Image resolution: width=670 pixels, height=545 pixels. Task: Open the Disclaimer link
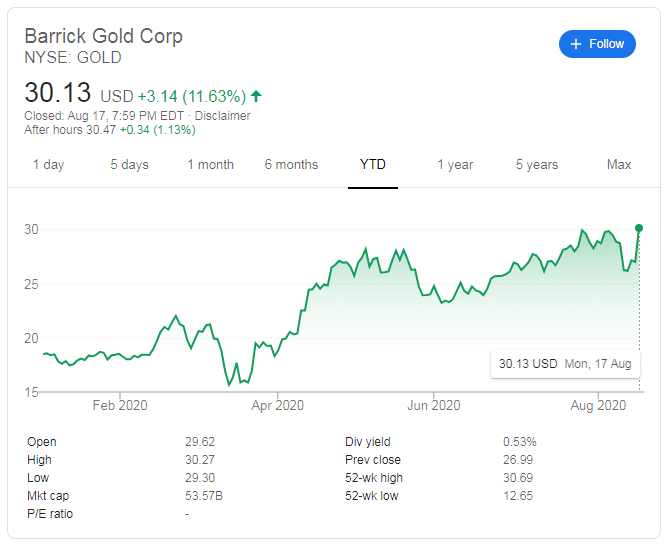point(222,116)
